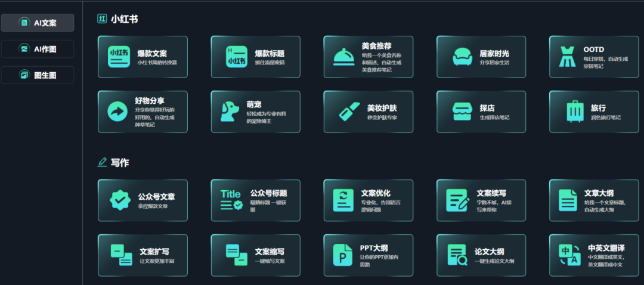
Task: Click the expand icon for 文案扩写
Action: [122, 255]
